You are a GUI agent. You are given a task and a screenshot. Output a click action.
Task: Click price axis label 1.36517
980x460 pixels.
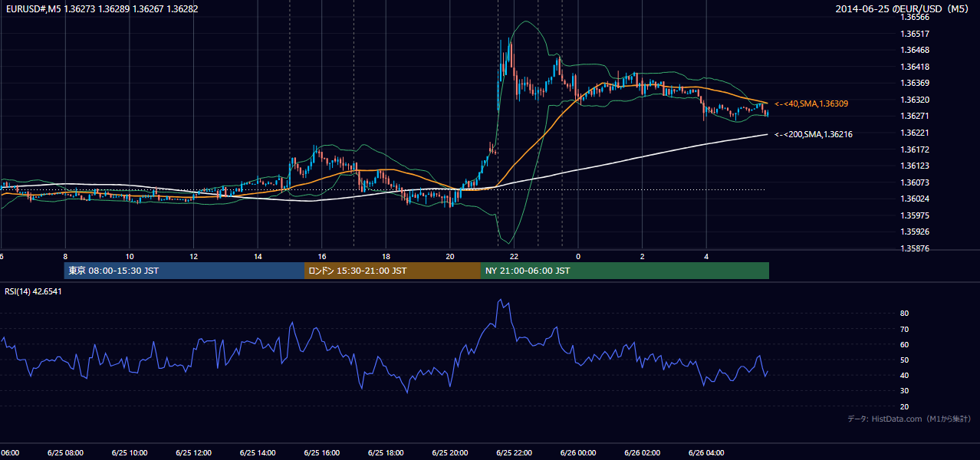[915, 34]
